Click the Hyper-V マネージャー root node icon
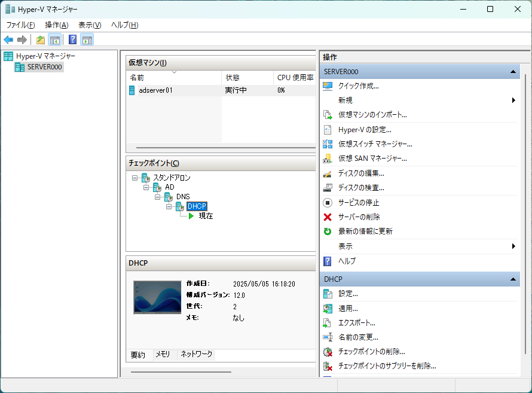The image size is (532, 393). (8, 56)
